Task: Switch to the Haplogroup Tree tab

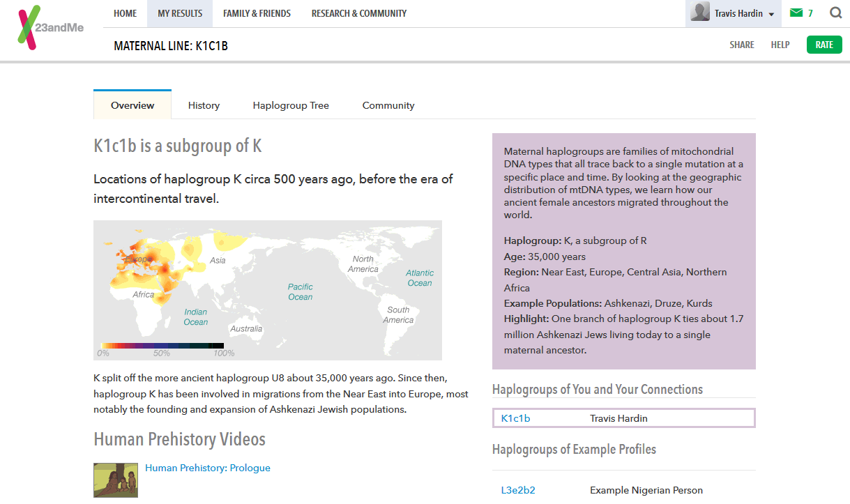Action: 291,105
